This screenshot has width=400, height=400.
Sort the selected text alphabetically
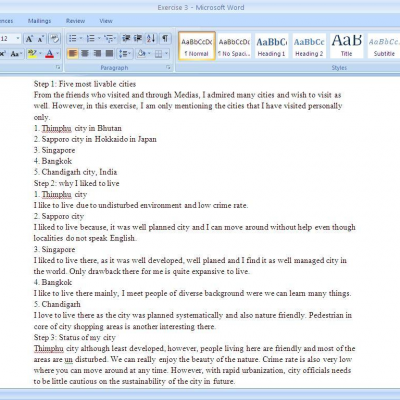pos(151,38)
